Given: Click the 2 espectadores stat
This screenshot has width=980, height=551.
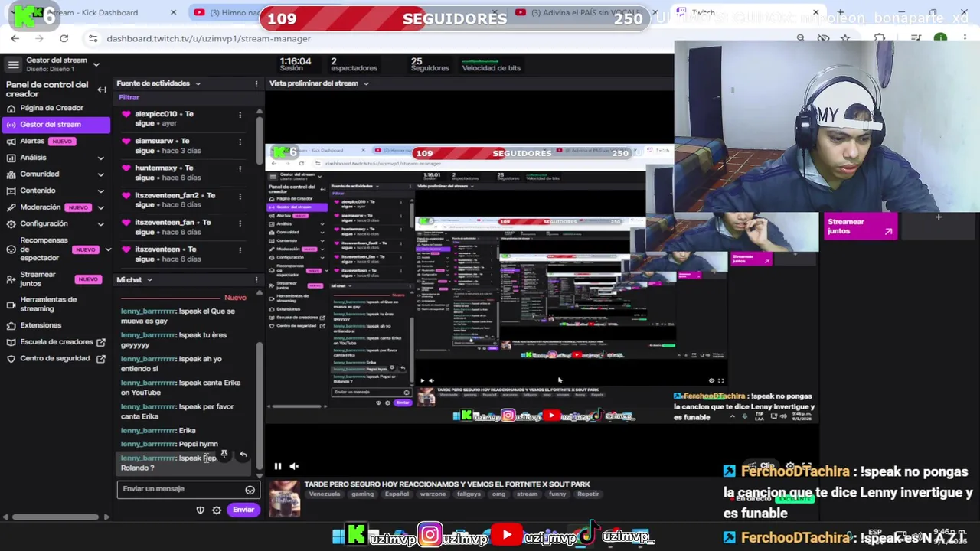Looking at the screenshot, I should 354,64.
